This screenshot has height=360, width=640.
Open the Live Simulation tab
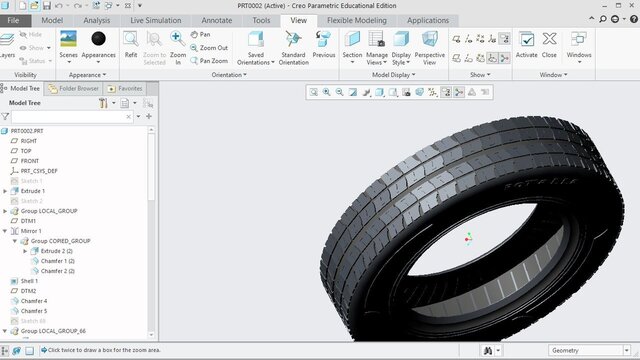pos(156,20)
